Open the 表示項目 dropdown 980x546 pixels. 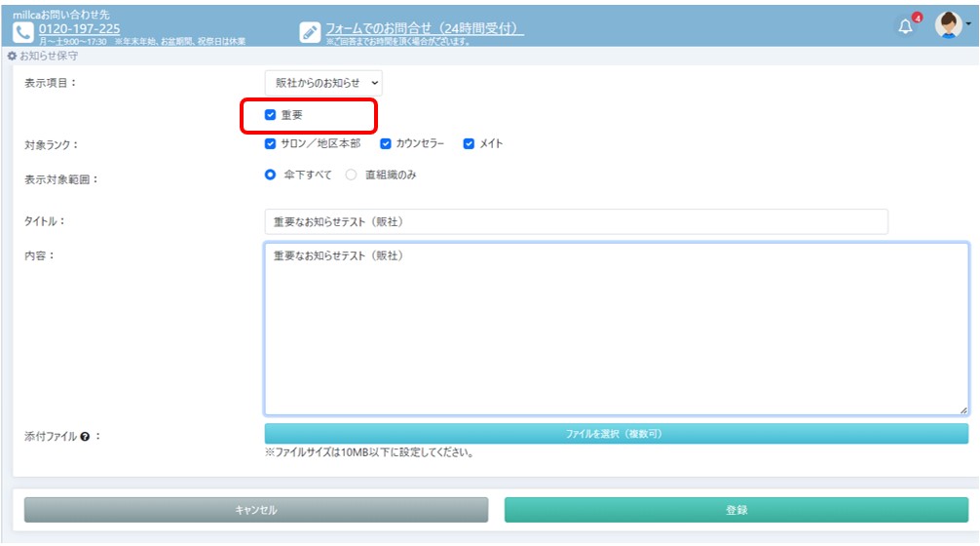coord(323,83)
